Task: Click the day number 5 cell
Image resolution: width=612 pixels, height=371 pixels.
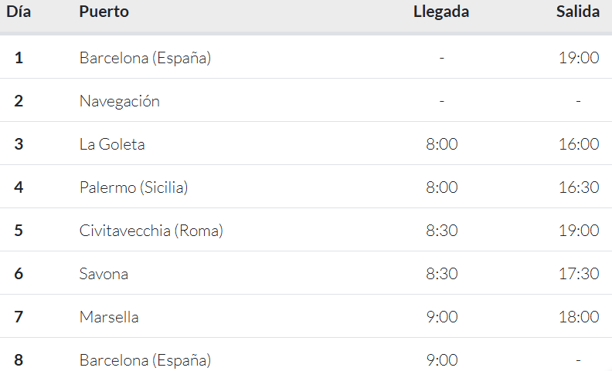Action: pos(18,231)
